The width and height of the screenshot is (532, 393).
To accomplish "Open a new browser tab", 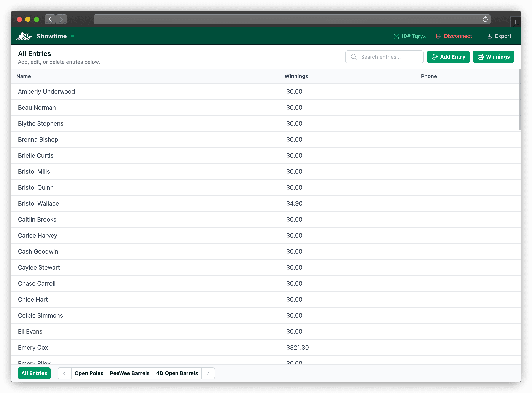I will tap(515, 22).
